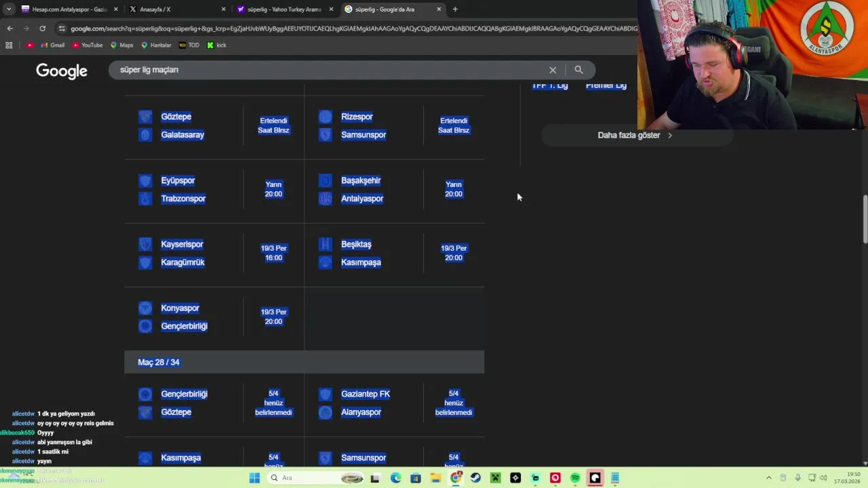This screenshot has width=868, height=488.
Task: Open the red YouTube icon bookmark without label
Action: coord(30,45)
